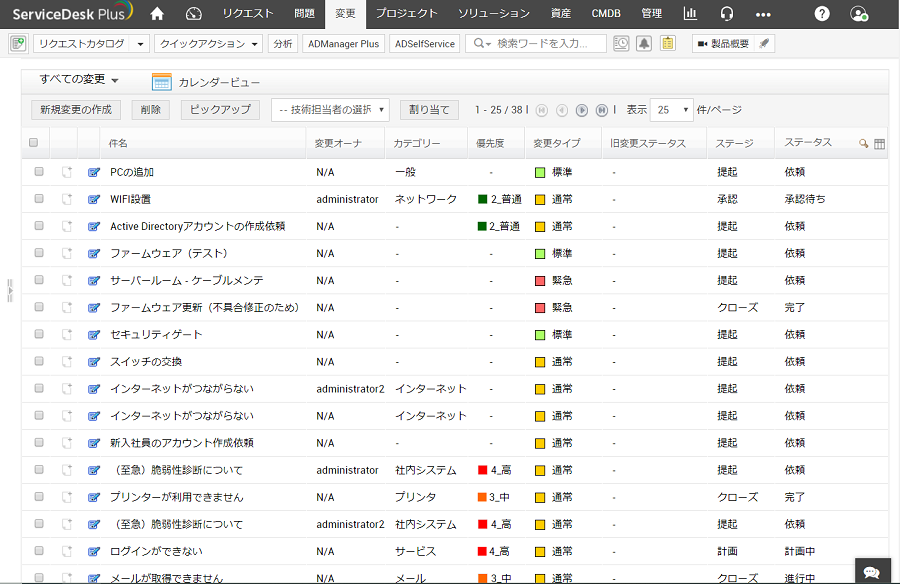Open the プロジェクト tab
Viewport: 900px width, 584px height.
coord(406,14)
